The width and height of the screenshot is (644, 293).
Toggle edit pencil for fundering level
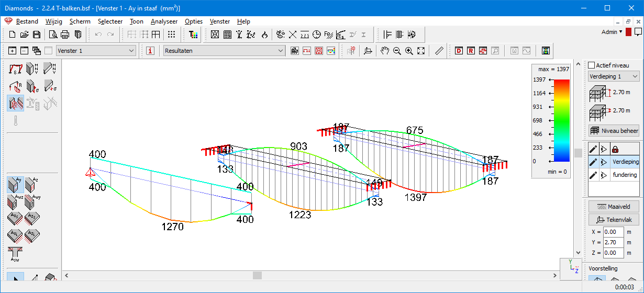point(593,175)
